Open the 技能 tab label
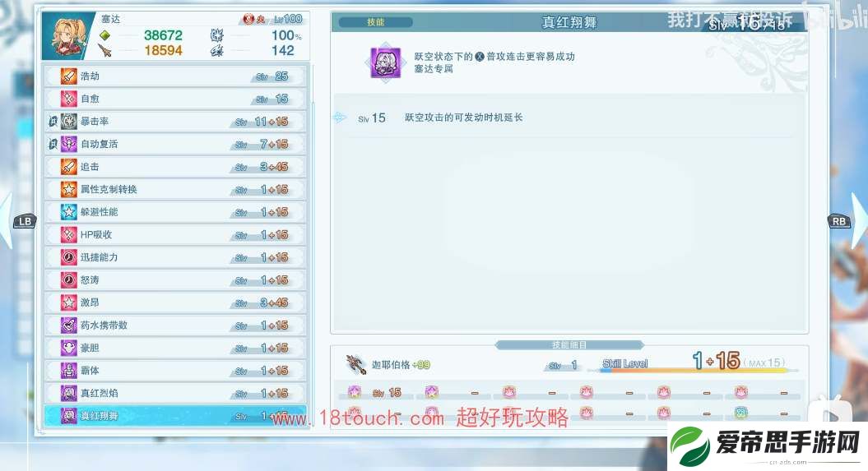 pos(375,22)
